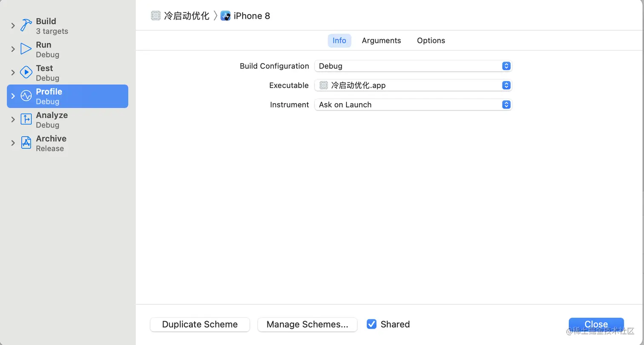Screen dimensions: 644x345
Task: Click the 'Instrument' label
Action: [289, 104]
